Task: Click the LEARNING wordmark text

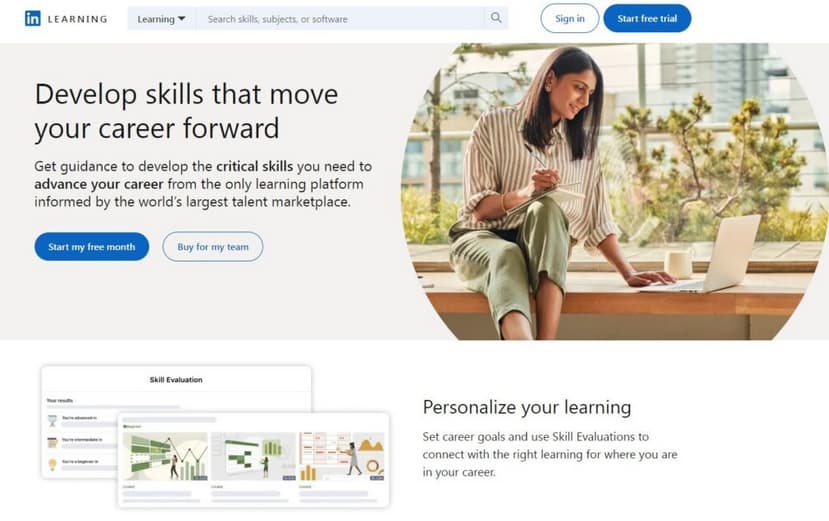Action: (77, 19)
